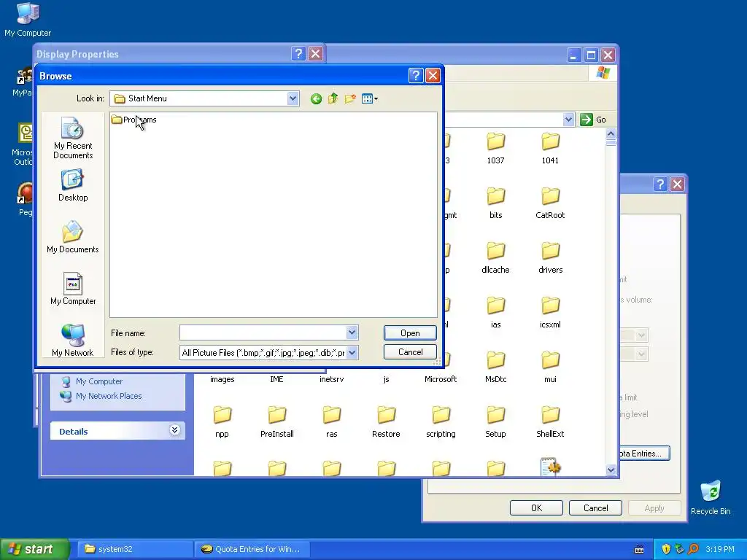This screenshot has width=747, height=560.
Task: Select the ShellExt folder
Action: pos(550,422)
